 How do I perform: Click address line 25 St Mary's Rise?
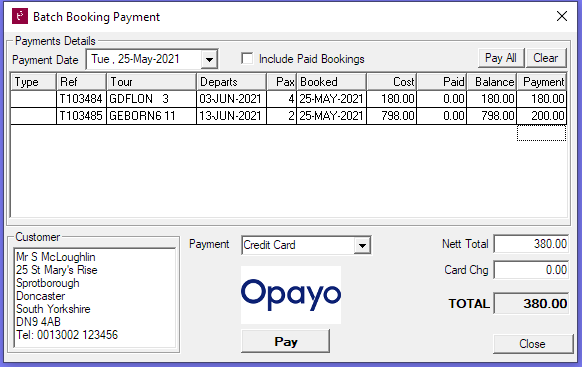56,270
